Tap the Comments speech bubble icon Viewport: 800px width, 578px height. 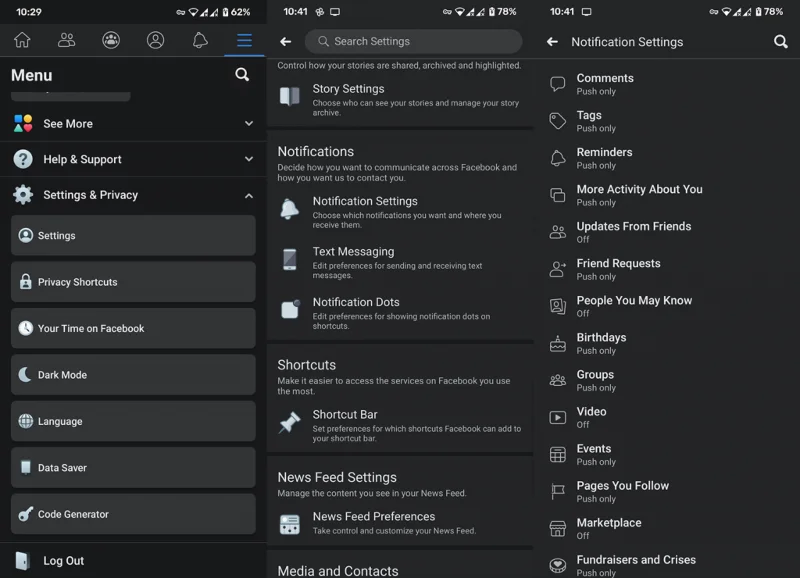(x=557, y=84)
